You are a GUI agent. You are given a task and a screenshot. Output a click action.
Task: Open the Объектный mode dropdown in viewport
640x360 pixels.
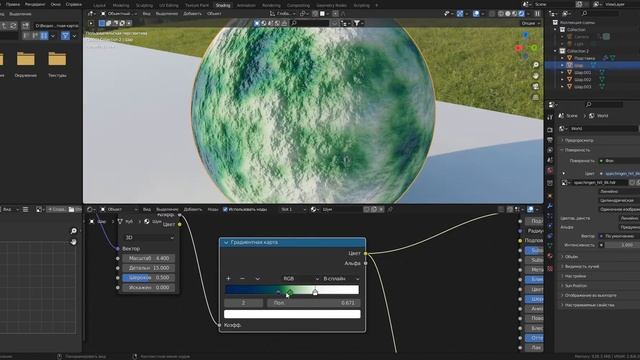pyautogui.click(x=118, y=13)
